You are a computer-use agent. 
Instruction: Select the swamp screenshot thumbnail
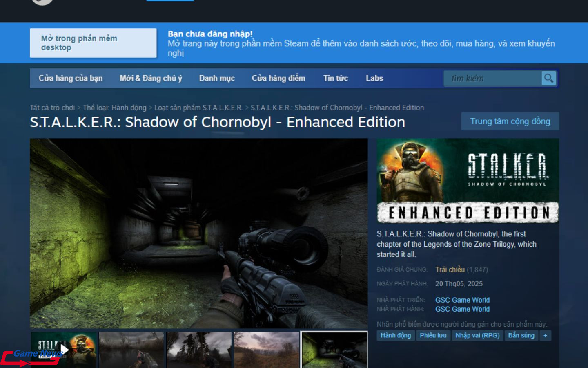tap(131, 350)
